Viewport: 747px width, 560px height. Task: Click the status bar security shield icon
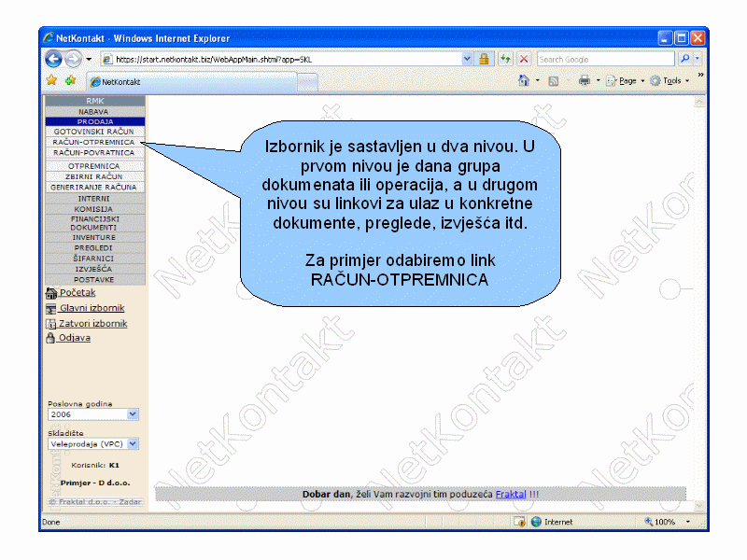point(520,522)
